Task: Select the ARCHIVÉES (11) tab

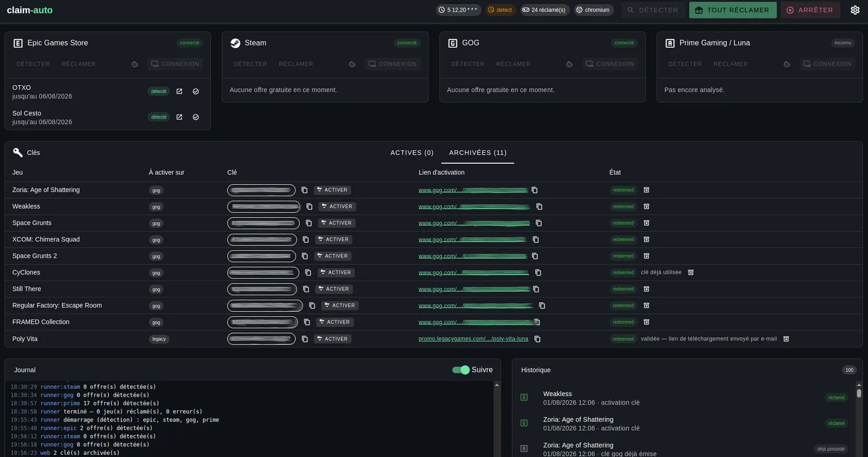Action: tap(478, 153)
